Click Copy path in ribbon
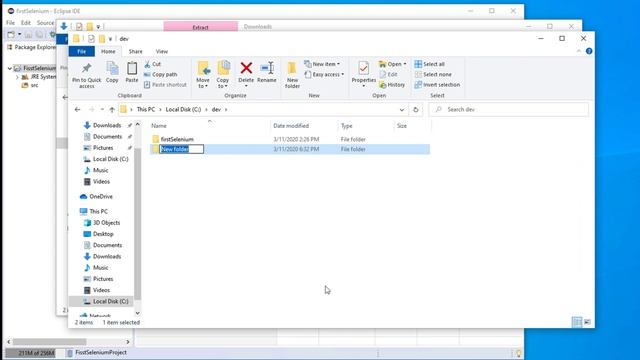The image size is (640, 360). (160, 74)
